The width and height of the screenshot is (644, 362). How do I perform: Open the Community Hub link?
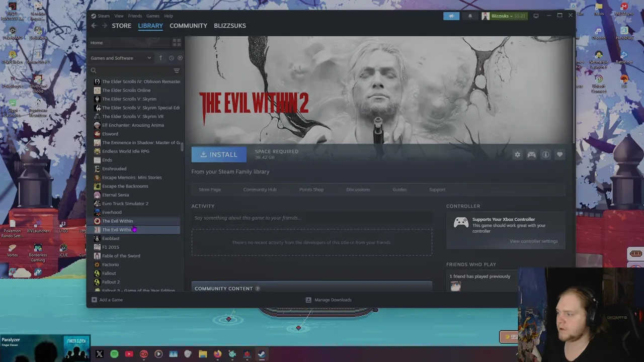point(260,190)
